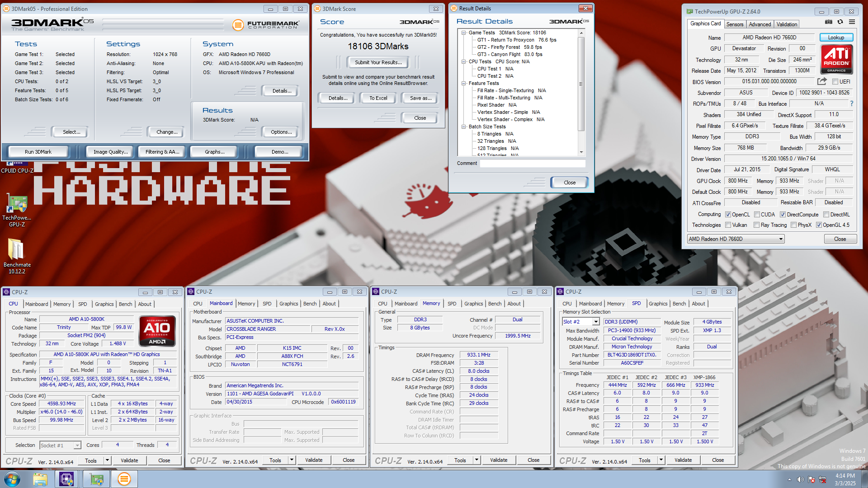The image size is (868, 488).
Task: Toggle CUDA checkbox
Action: point(756,215)
